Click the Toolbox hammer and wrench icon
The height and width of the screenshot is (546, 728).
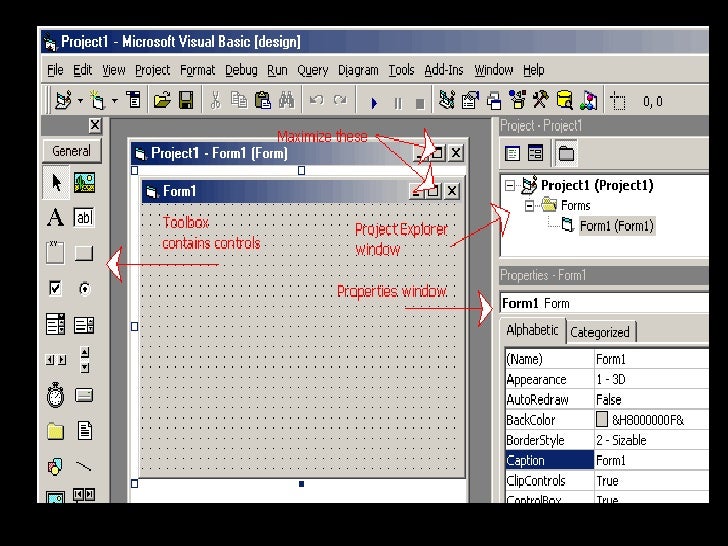[540, 100]
